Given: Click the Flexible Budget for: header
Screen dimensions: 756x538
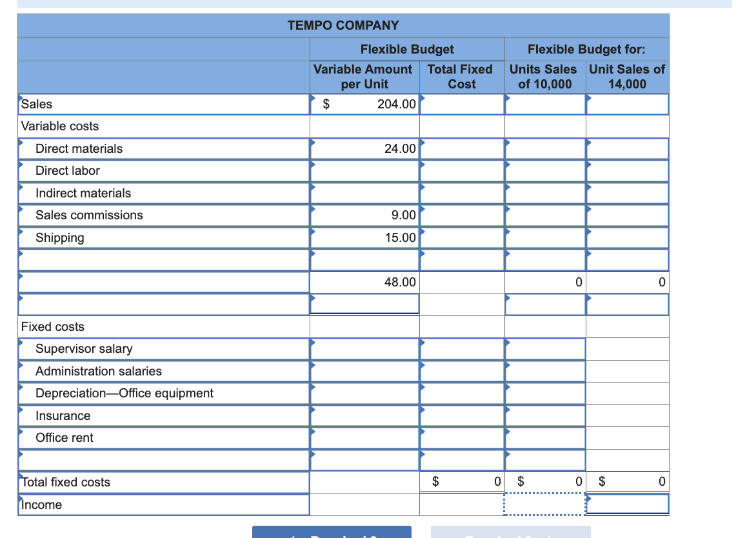Looking at the screenshot, I should point(586,49).
